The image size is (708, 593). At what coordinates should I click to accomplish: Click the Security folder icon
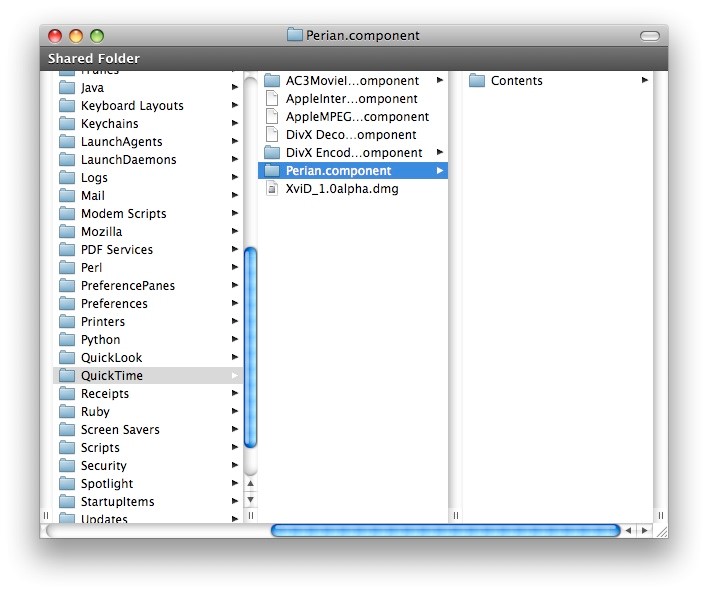(x=67, y=465)
